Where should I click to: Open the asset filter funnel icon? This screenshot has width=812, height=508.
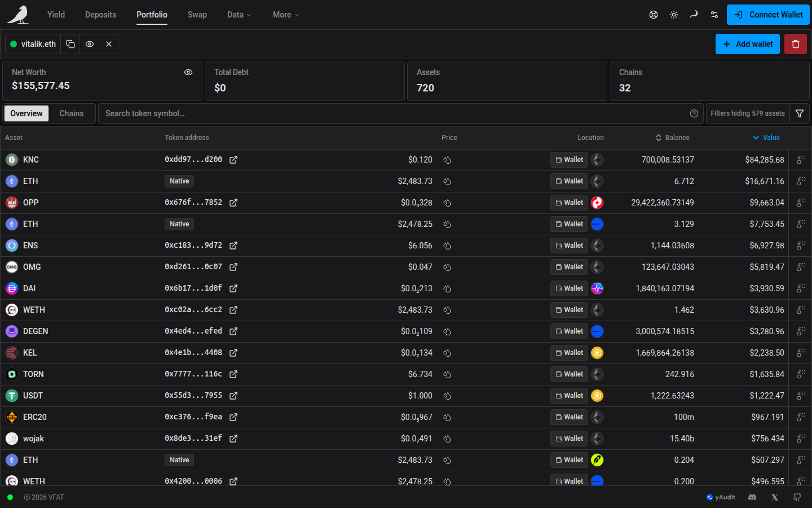[x=800, y=113]
